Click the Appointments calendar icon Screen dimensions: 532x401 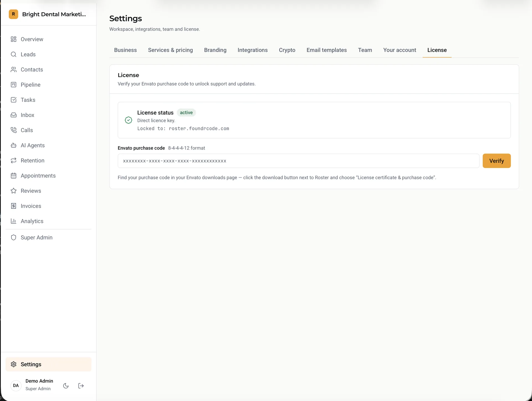tap(13, 176)
